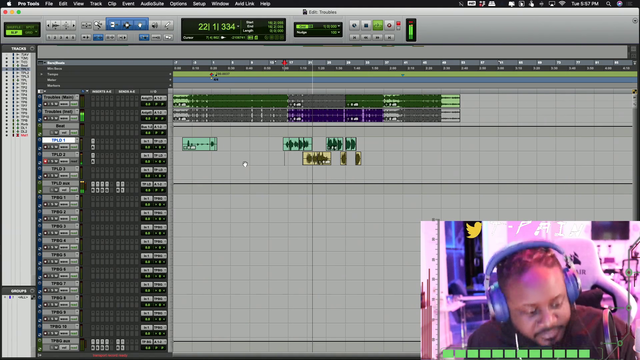640x360 pixels.
Task: Select the TPBG 5 track name
Action: coord(58,255)
